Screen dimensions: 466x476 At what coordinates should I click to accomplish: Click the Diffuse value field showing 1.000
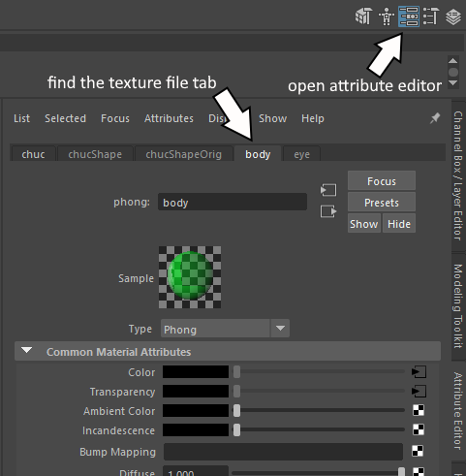196,471
